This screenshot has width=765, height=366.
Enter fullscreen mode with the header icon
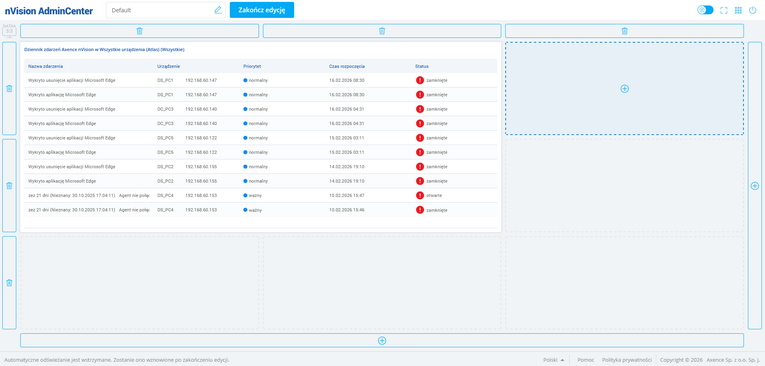pyautogui.click(x=724, y=10)
